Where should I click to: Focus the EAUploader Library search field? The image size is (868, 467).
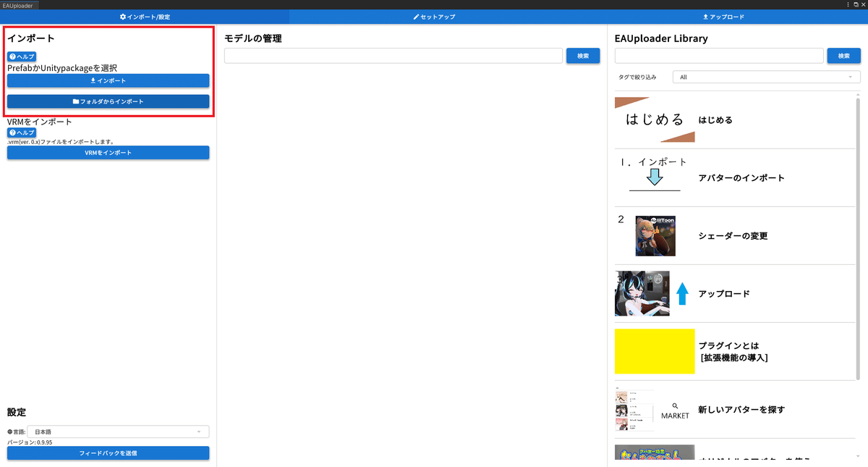(719, 56)
